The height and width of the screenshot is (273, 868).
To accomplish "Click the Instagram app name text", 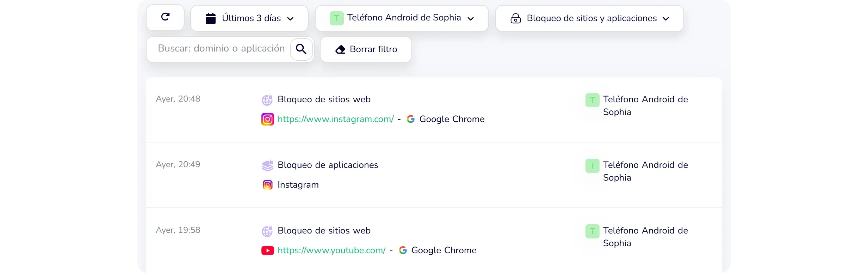I will (298, 185).
